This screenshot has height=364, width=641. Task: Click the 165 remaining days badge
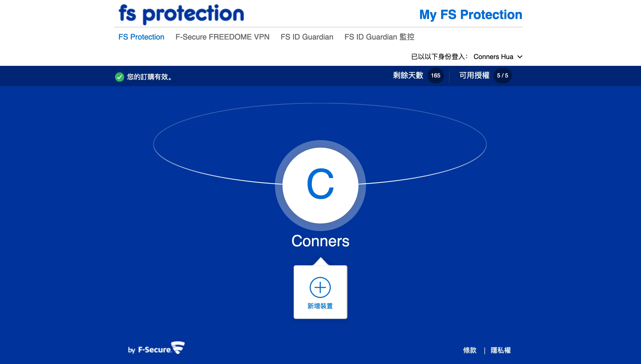coord(435,76)
